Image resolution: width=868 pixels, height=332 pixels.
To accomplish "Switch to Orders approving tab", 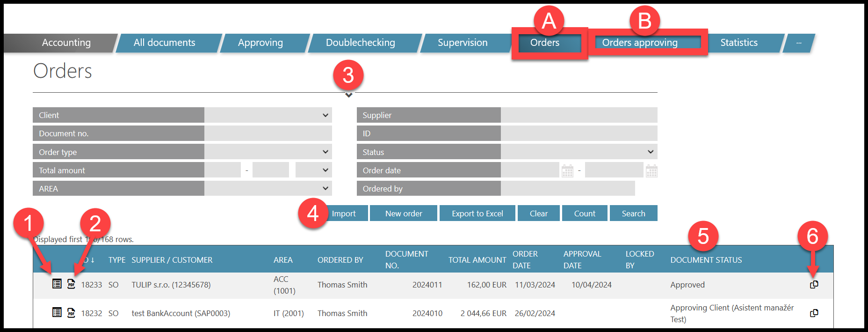I will [639, 43].
